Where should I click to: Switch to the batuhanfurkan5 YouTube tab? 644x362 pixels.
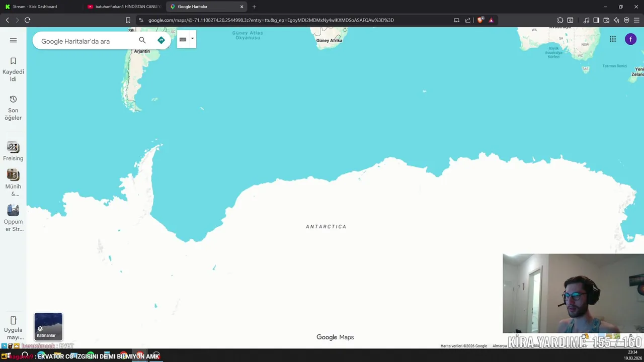point(124,7)
